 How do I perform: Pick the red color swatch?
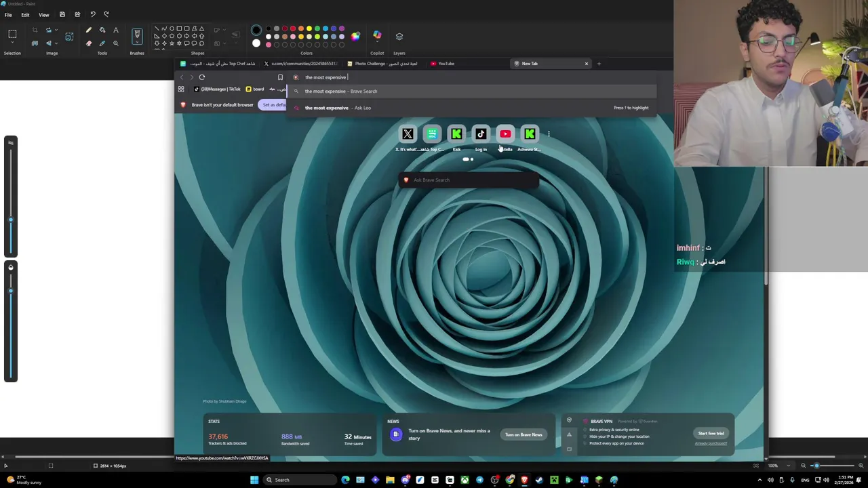click(293, 29)
